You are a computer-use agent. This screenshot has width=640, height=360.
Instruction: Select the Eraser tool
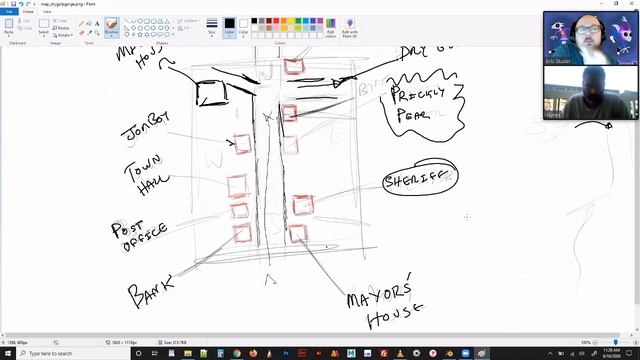pos(82,33)
